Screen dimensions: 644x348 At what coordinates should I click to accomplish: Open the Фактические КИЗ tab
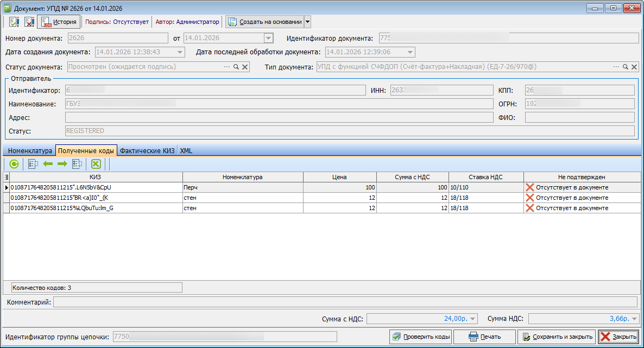pyautogui.click(x=147, y=151)
